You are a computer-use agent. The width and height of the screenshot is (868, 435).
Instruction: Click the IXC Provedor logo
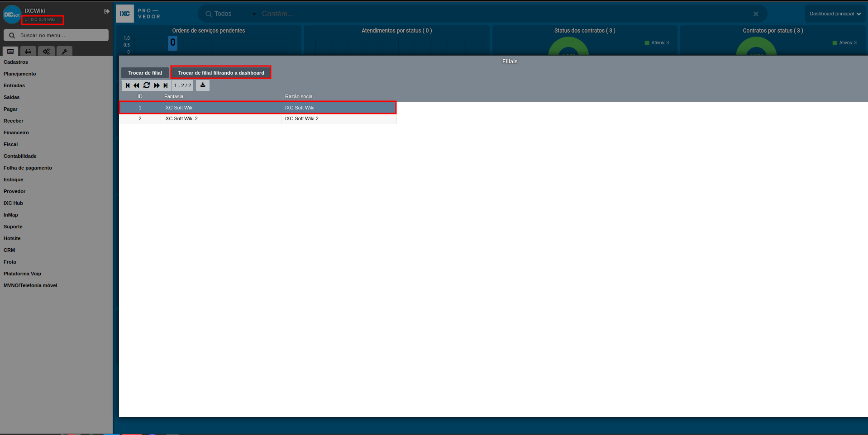[139, 14]
